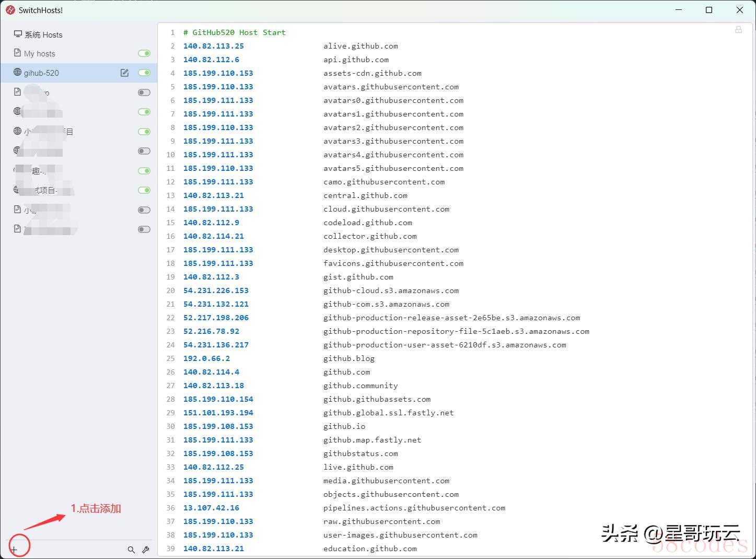
Task: Turn off the My hosts switch
Action: (144, 53)
